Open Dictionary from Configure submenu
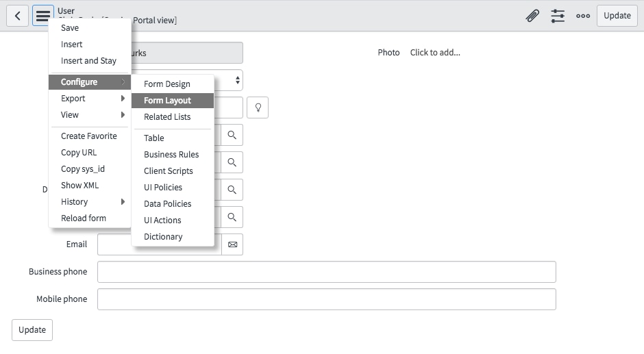Screen dimensions: 644x354 click(173, 236)
